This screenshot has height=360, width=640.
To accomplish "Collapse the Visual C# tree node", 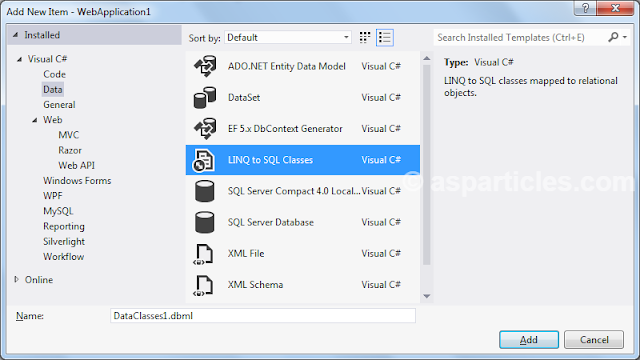I will coord(19,60).
